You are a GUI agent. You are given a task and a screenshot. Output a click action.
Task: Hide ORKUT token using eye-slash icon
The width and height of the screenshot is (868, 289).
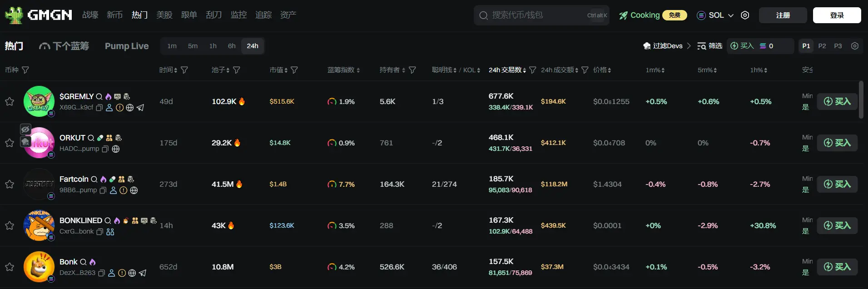click(x=25, y=130)
